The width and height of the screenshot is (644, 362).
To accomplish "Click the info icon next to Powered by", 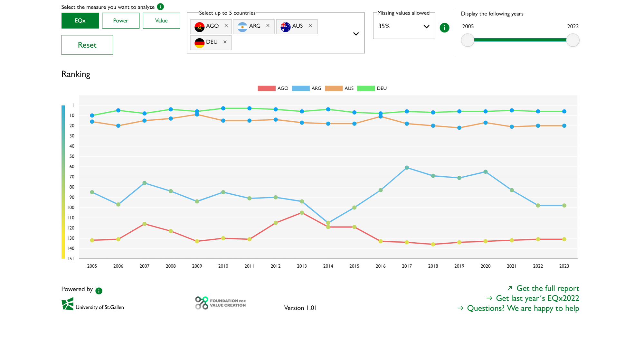I will click(99, 291).
